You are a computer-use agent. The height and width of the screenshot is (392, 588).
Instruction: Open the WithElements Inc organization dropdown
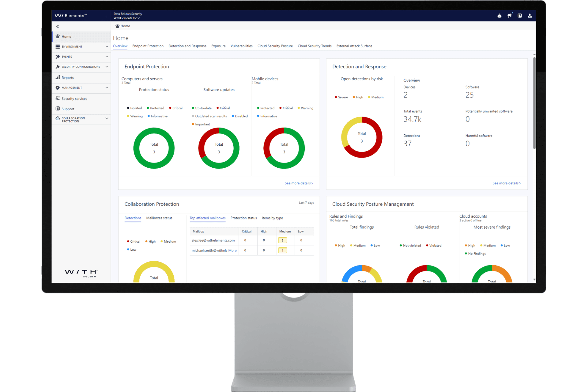point(127,18)
